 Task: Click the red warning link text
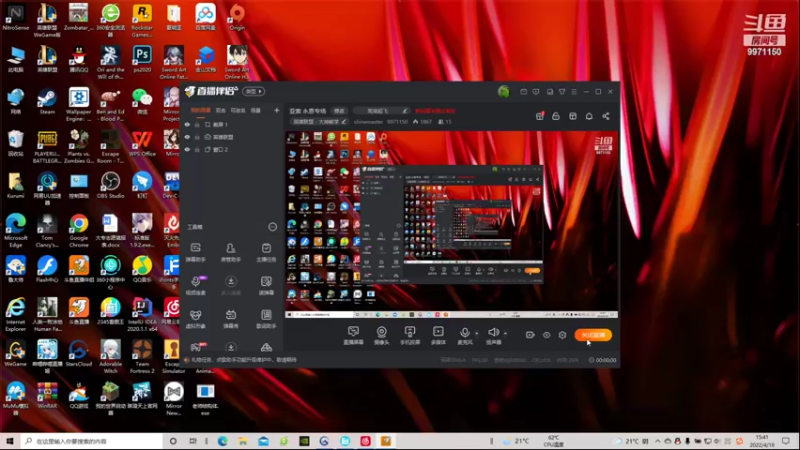435,111
